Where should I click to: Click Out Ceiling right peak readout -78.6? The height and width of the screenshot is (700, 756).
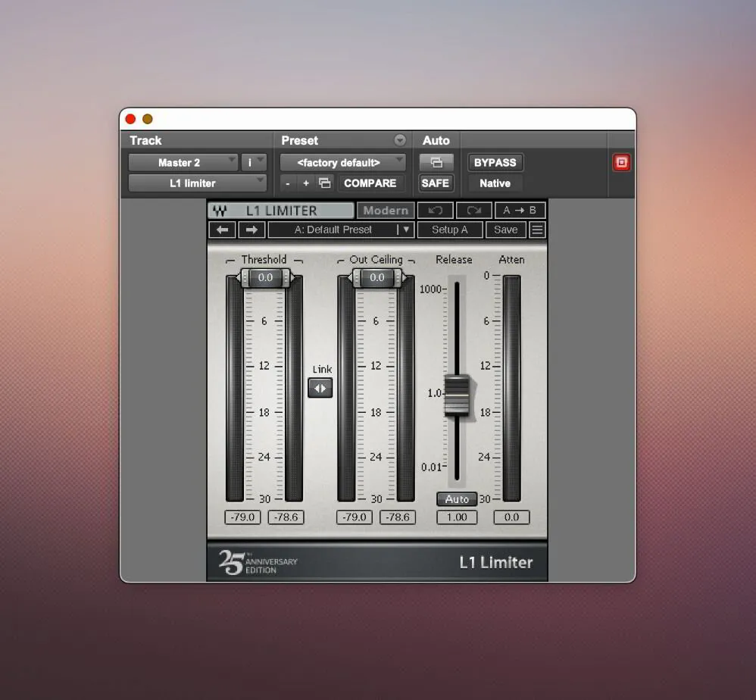(398, 517)
